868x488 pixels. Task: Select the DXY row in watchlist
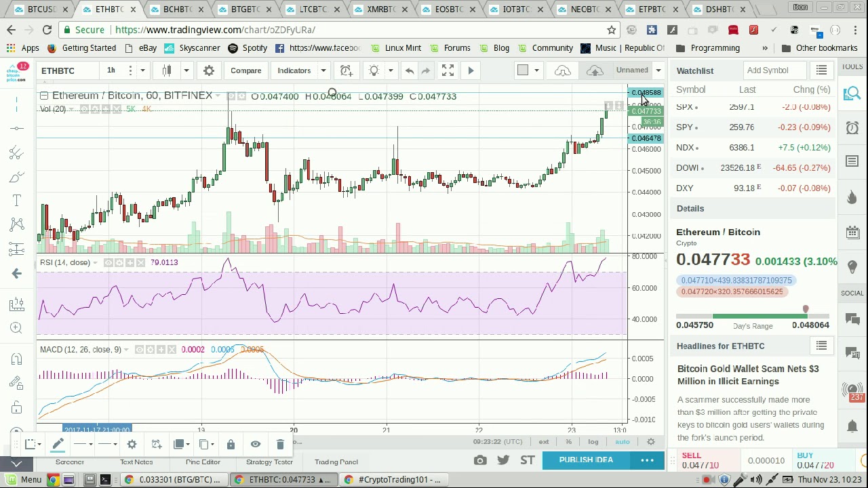753,188
